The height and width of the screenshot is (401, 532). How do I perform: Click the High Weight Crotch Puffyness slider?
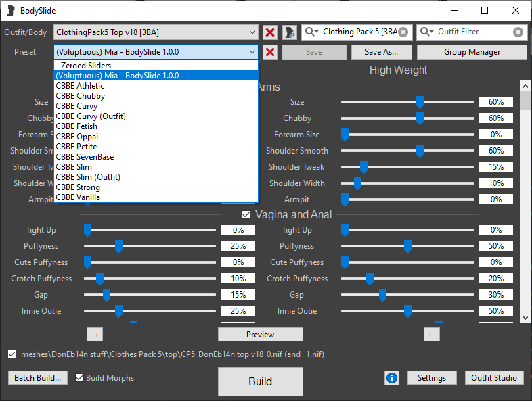(407, 279)
